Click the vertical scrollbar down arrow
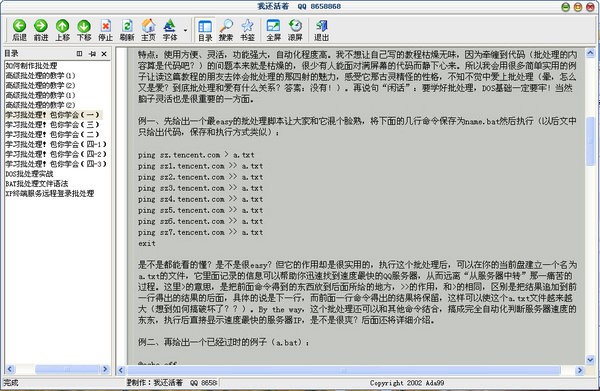The height and width of the screenshot is (391, 600). coord(590,359)
